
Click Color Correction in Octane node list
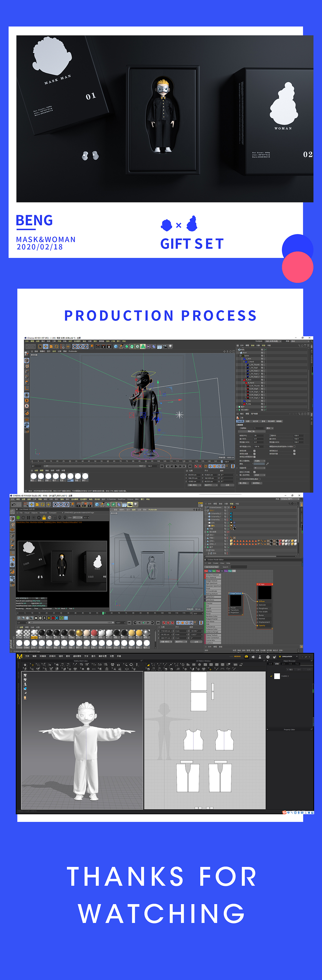coord(213,638)
